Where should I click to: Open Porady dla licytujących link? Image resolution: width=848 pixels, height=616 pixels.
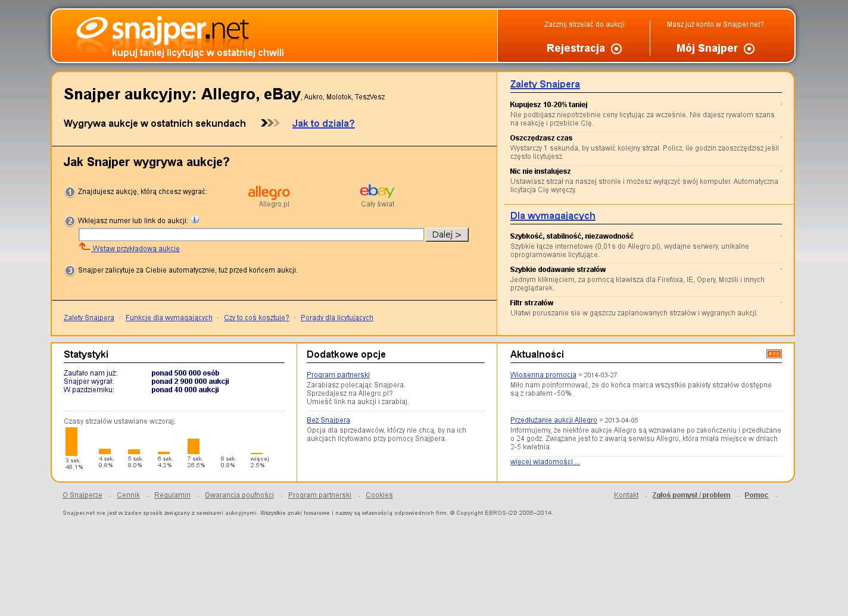[x=337, y=318]
